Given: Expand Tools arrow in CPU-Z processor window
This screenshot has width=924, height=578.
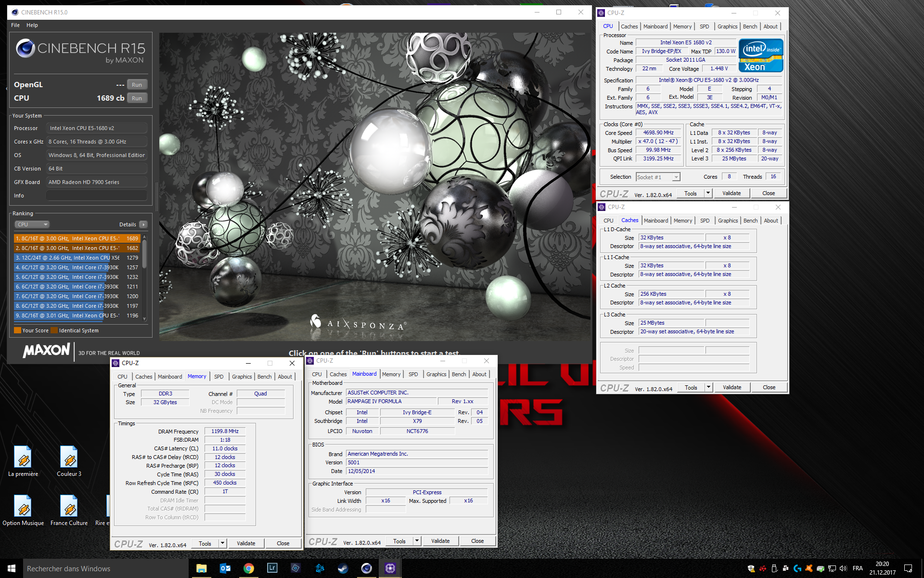Looking at the screenshot, I should coord(708,193).
